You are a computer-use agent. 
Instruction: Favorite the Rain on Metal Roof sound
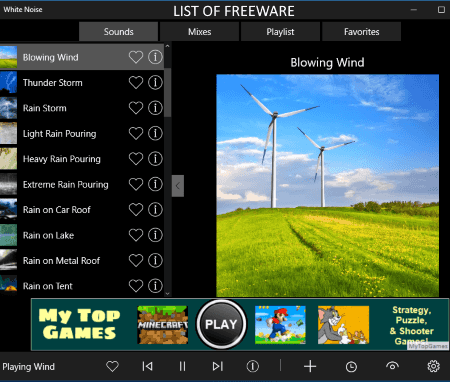pyautogui.click(x=136, y=261)
